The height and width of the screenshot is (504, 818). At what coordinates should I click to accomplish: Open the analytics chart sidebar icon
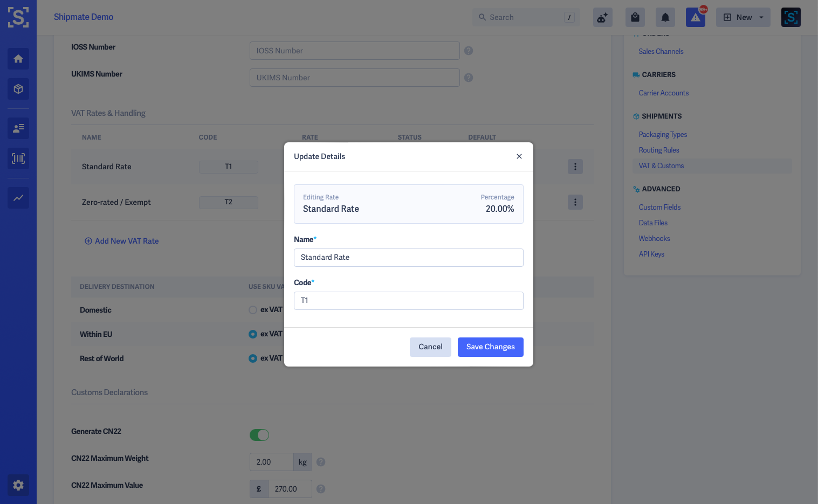(18, 198)
